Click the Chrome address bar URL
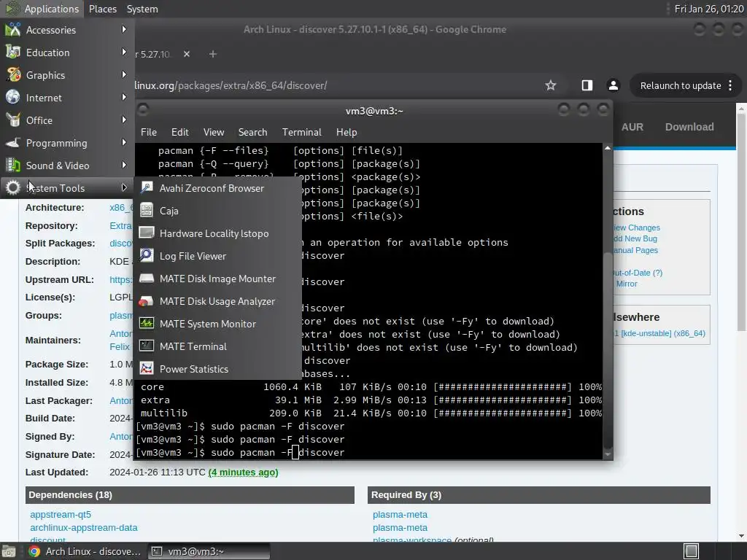 pyautogui.click(x=231, y=86)
